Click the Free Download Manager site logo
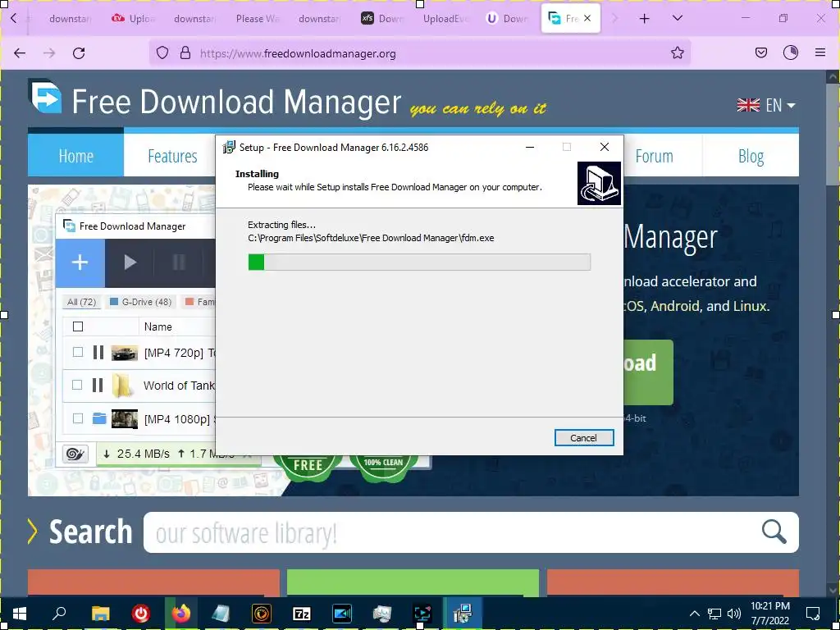 point(45,97)
